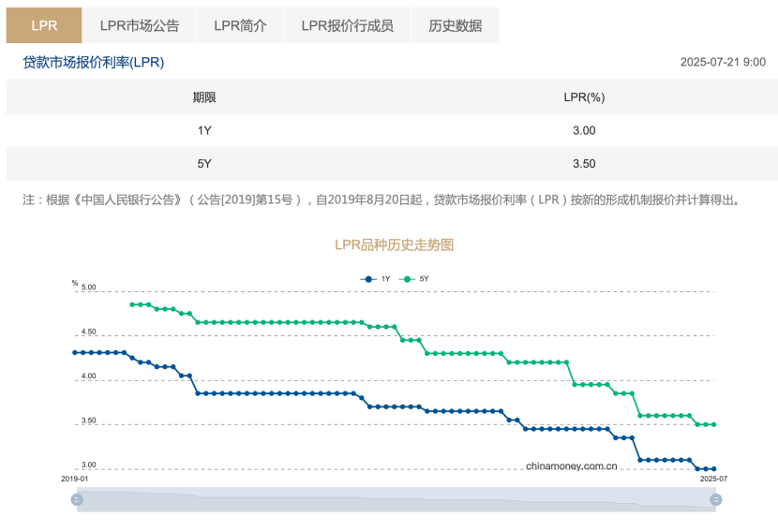Toggle the 1Y series in chart legend

click(x=376, y=279)
